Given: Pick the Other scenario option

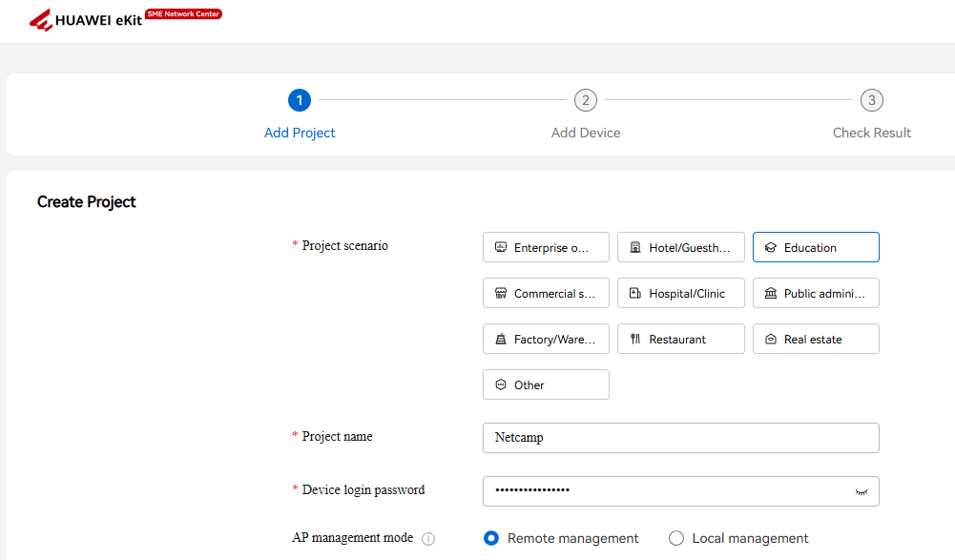Looking at the screenshot, I should point(546,384).
